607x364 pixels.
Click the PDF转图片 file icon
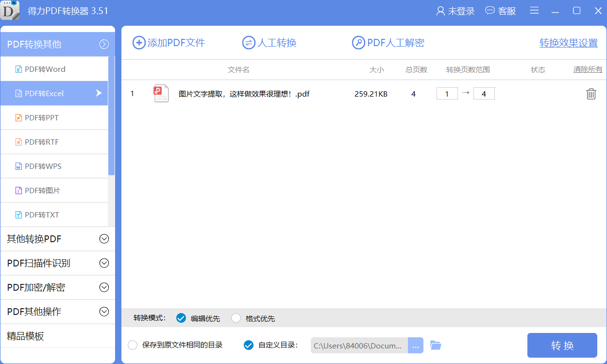[18, 191]
